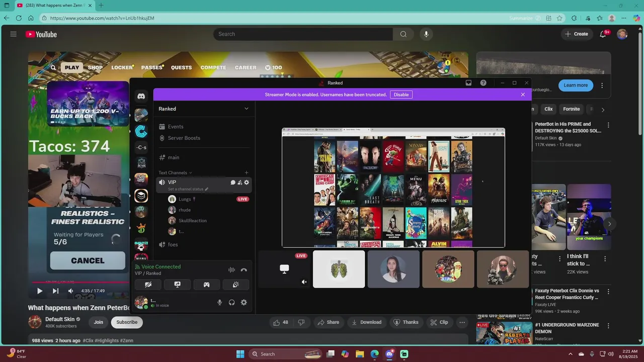
Task: Go to YouTube home via logo
Action: (41, 34)
